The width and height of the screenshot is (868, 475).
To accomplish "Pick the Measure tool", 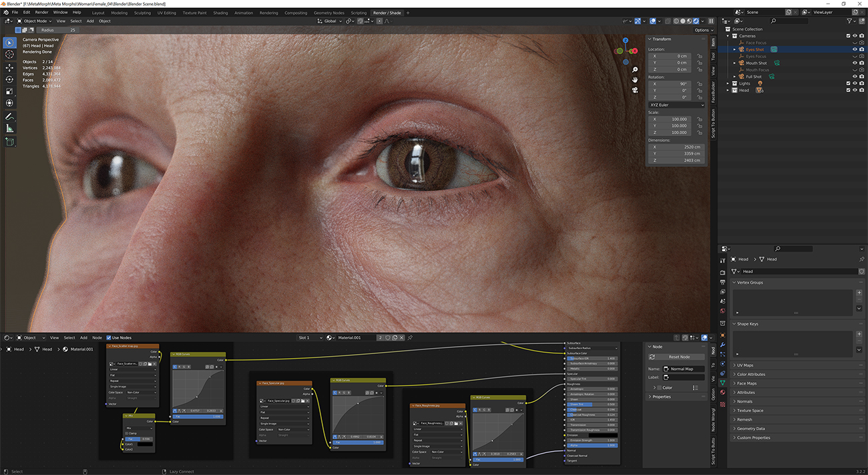I will pyautogui.click(x=9, y=128).
